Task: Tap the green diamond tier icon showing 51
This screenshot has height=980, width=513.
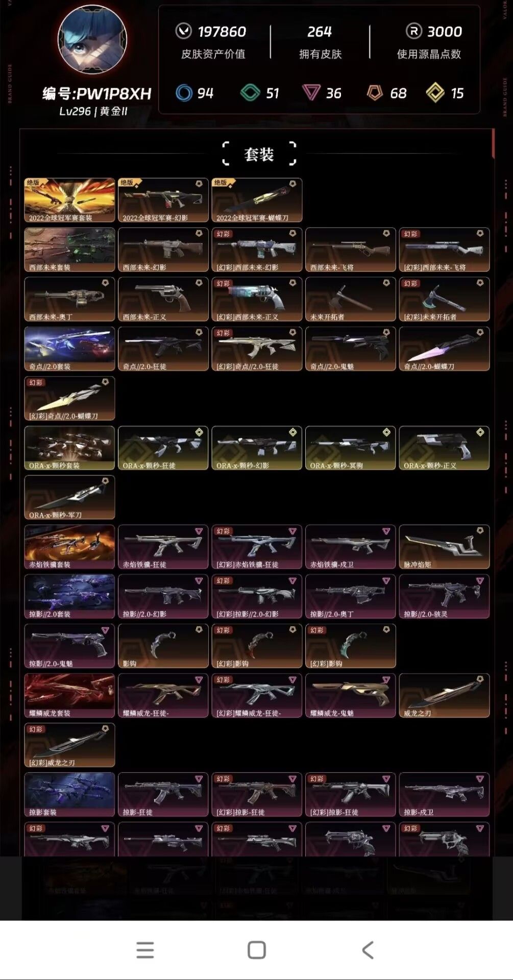Action: pos(250,93)
